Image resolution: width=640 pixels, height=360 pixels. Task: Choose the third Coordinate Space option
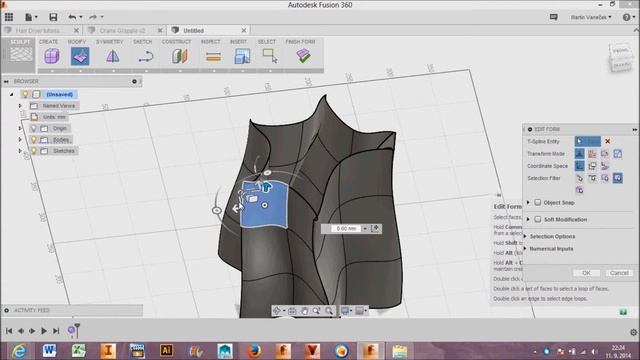pyautogui.click(x=604, y=166)
